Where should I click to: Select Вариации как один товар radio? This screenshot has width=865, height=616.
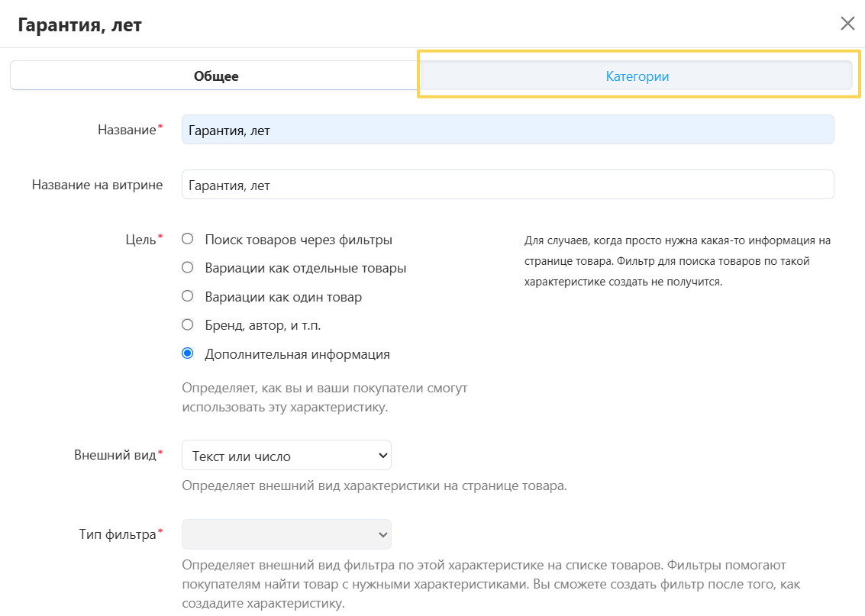click(188, 297)
